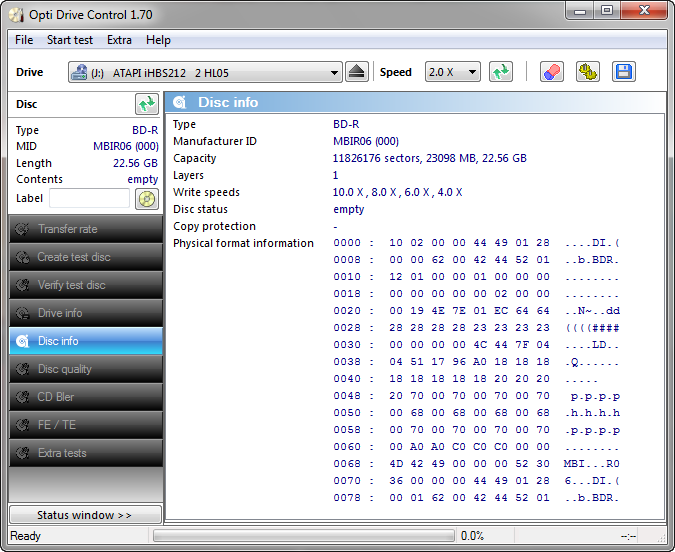Click the MBIR06 (000) Manufacturer ID value
Screen dimensions: 675x552
[366, 141]
